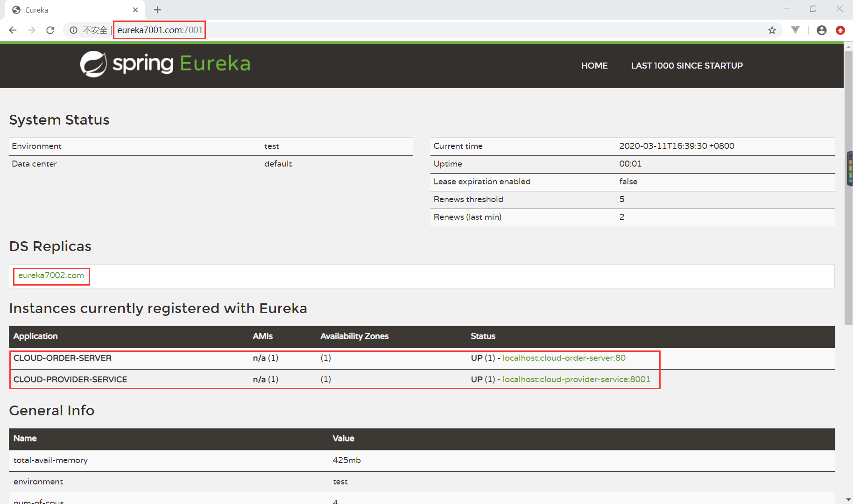Viewport: 853px width, 504px height.
Task: Click the browser back arrow
Action: tap(13, 30)
